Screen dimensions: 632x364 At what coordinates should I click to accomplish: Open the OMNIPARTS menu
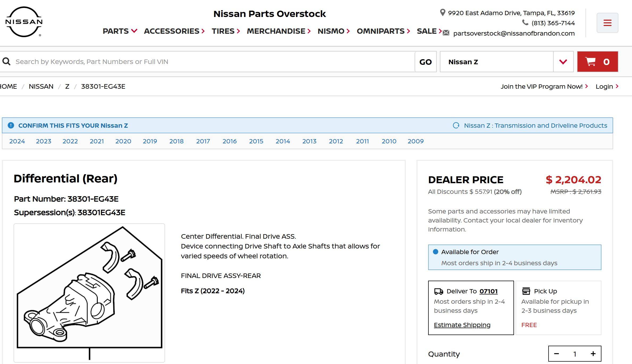click(383, 31)
